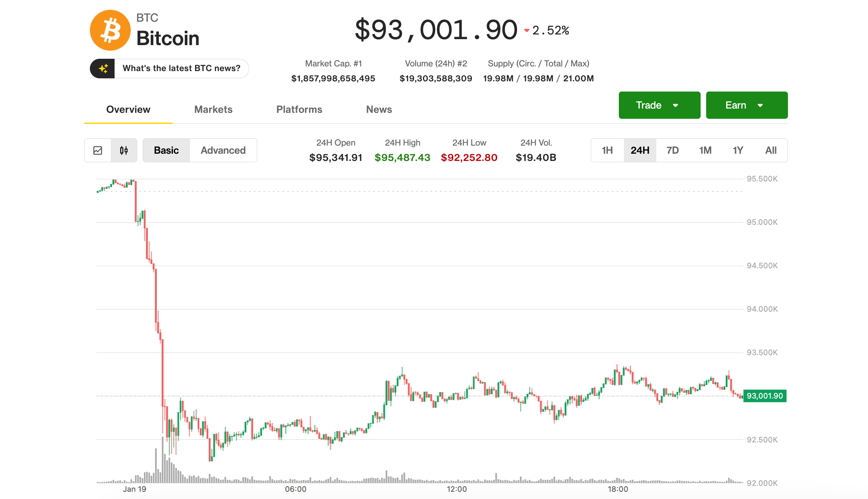
Task: Switch to Advanced chart mode
Action: (x=223, y=150)
